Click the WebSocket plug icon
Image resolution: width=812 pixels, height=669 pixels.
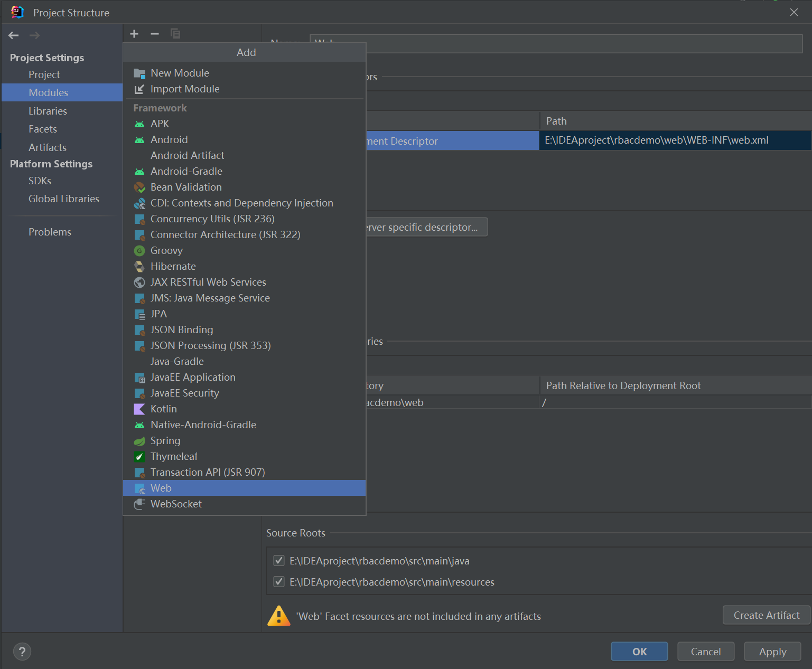[139, 504]
